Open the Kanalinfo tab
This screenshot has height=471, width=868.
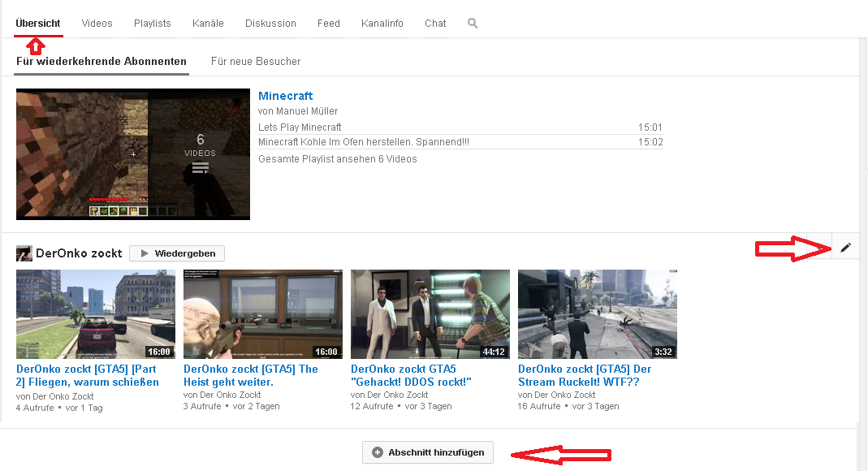(x=382, y=24)
